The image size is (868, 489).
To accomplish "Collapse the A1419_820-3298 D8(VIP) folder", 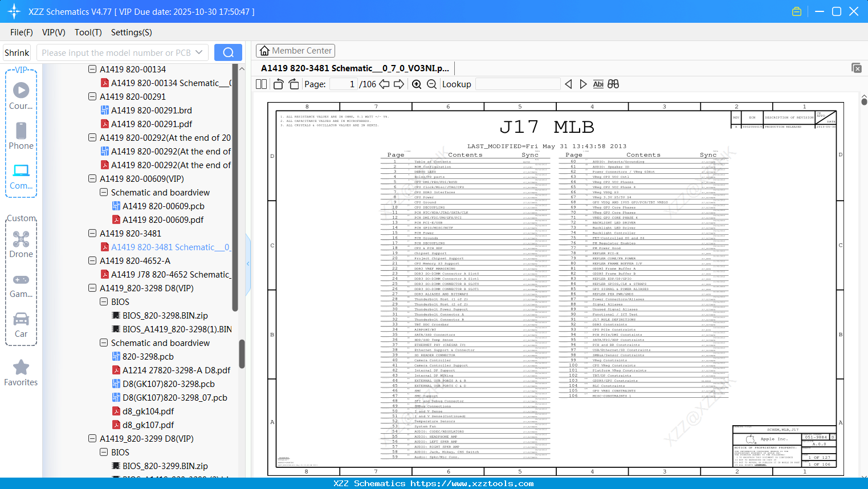I will [x=92, y=288].
